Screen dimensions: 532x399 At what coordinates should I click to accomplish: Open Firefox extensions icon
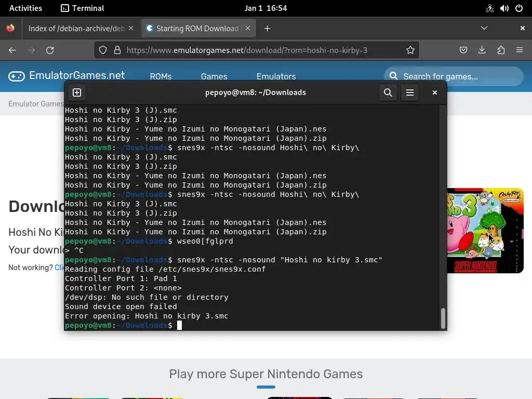pos(501,50)
